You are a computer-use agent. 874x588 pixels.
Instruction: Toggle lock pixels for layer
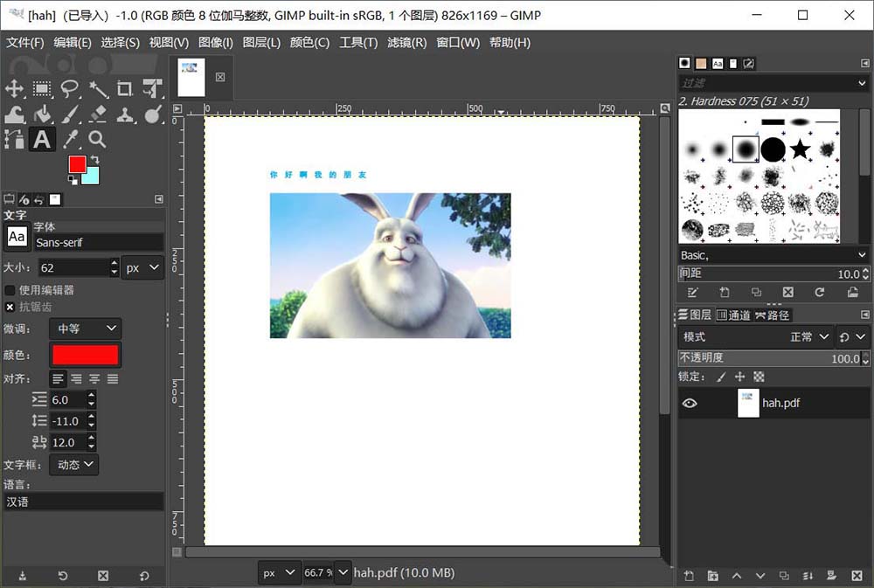pyautogui.click(x=721, y=377)
